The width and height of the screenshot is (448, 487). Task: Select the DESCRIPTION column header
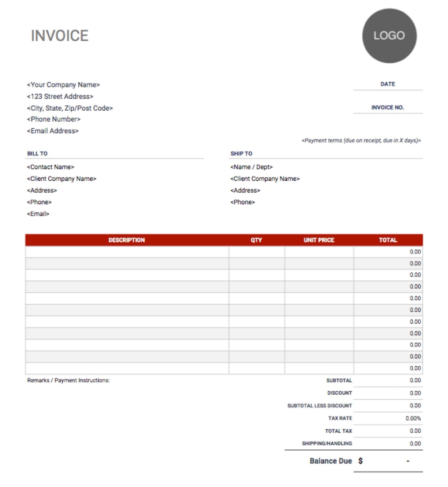126,240
